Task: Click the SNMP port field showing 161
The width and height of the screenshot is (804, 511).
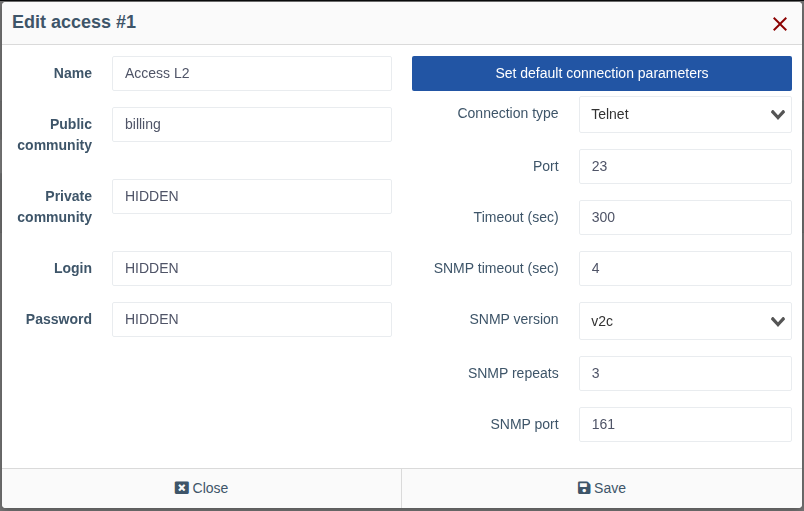Action: pos(685,424)
